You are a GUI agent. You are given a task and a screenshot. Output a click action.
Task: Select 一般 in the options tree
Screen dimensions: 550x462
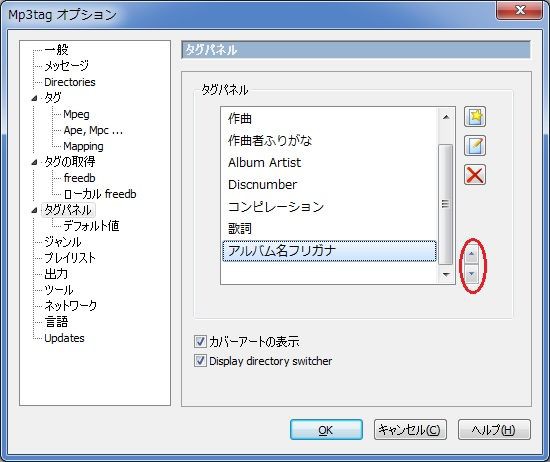coord(56,50)
